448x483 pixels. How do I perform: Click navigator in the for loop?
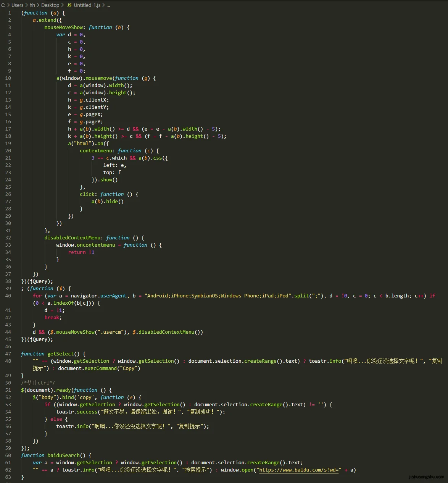pos(84,296)
